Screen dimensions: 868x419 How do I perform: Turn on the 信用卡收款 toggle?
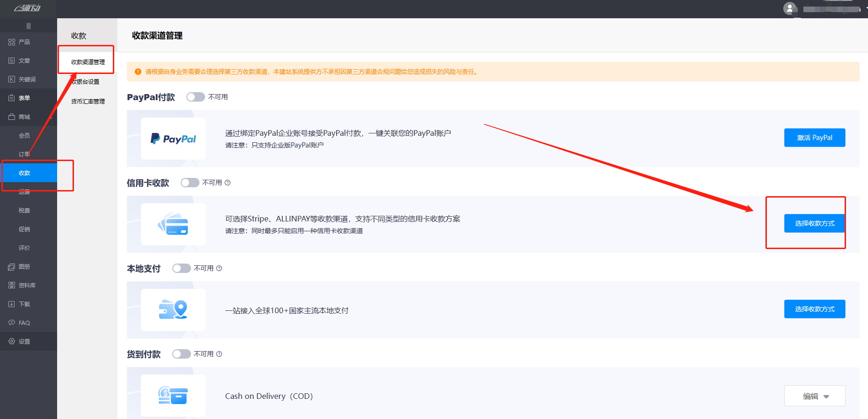tap(190, 183)
